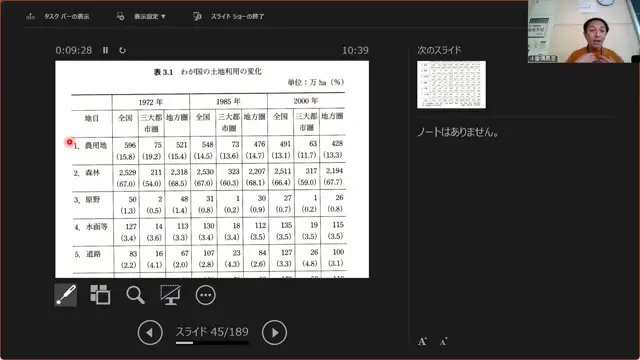Restart the presentation timer
Screen dimensions: 640x360
[x=122, y=50]
